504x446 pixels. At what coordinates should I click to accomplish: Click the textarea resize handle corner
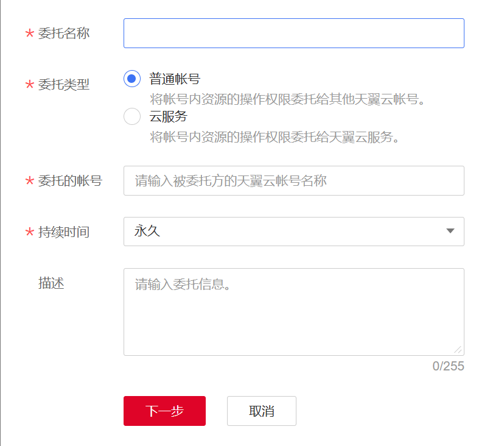458,350
